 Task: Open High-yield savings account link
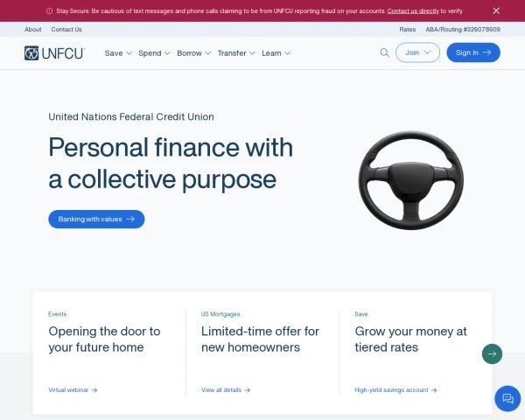[395, 390]
